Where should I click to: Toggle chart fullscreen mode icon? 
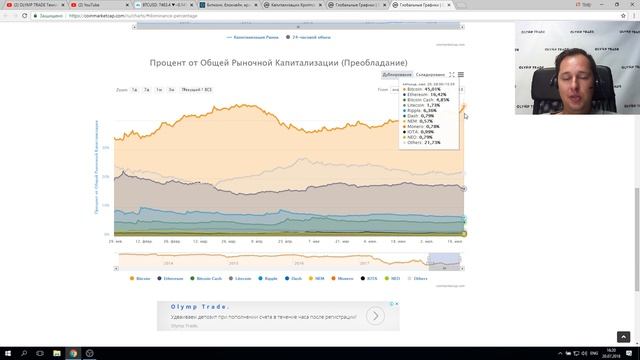452,75
